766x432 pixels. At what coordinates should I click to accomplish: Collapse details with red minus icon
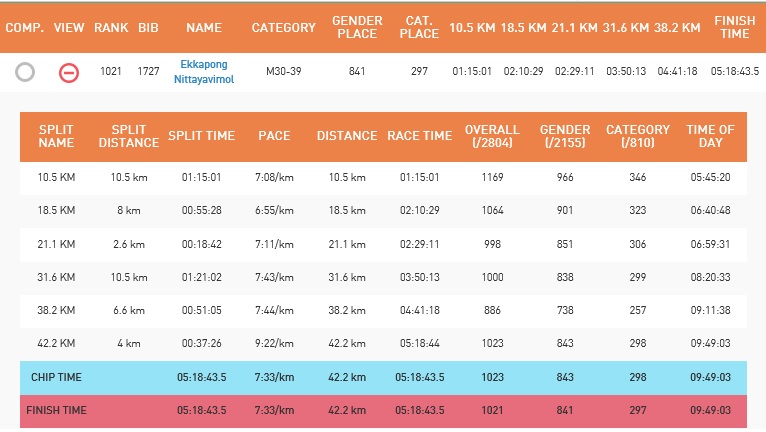point(69,73)
